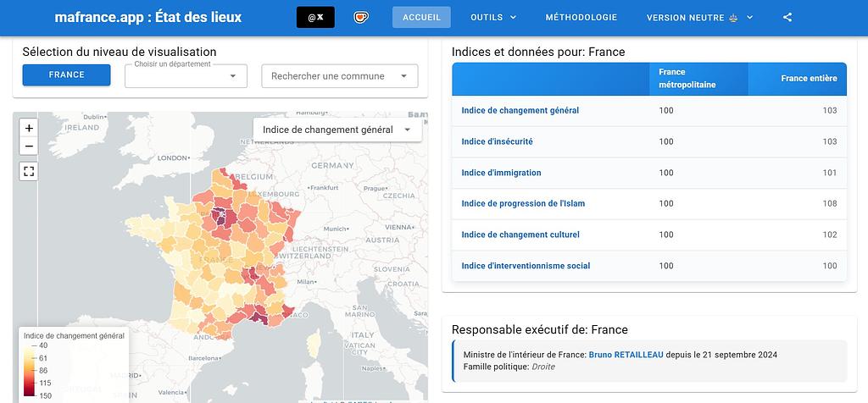Viewport: 868px width, 403px height.
Task: Click the share icon in the navbar
Action: (x=787, y=18)
